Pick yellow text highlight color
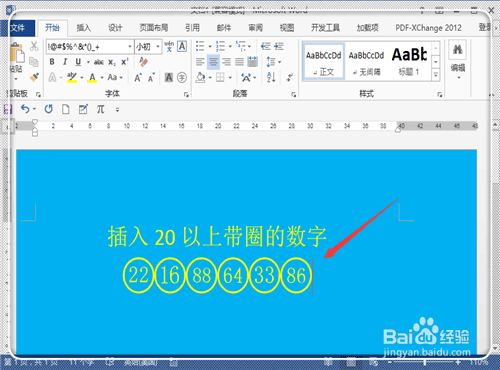This screenshot has height=370, width=500. (x=72, y=78)
